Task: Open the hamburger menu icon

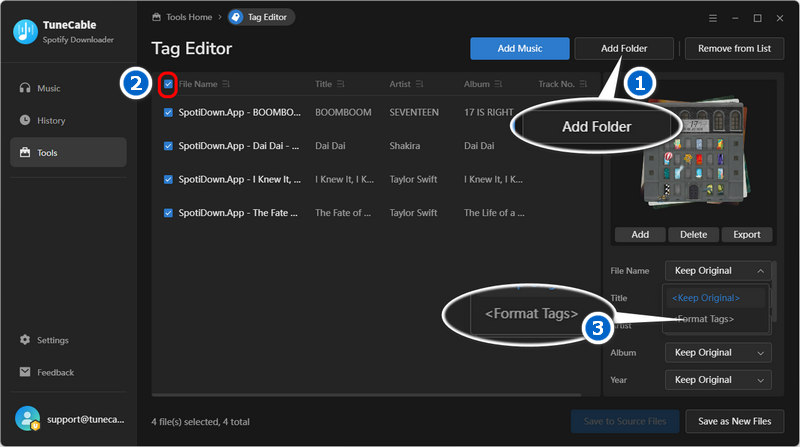Action: click(713, 18)
